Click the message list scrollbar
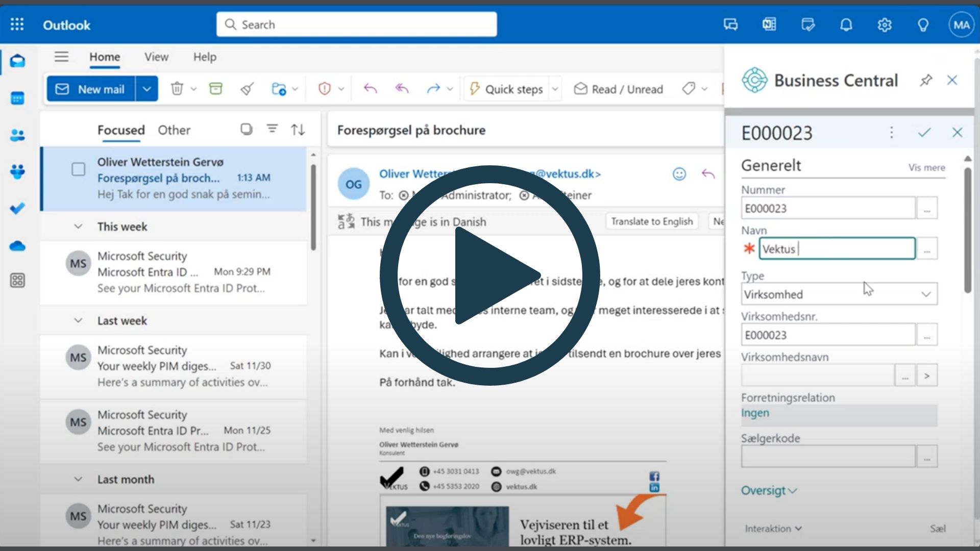This screenshot has width=980, height=551. (x=313, y=207)
